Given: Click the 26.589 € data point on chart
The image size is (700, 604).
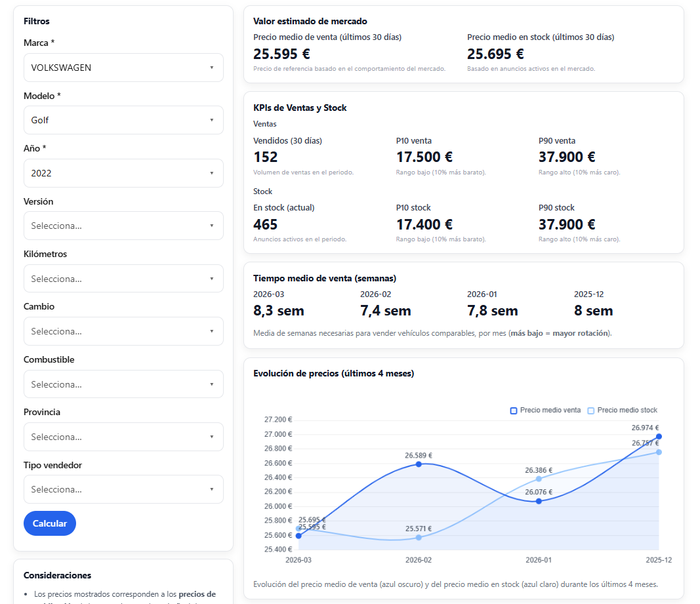Looking at the screenshot, I should click(x=419, y=464).
